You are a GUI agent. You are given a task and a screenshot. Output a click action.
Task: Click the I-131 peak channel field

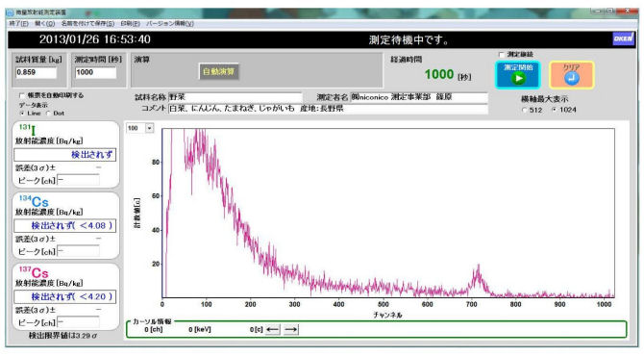[x=78, y=180]
